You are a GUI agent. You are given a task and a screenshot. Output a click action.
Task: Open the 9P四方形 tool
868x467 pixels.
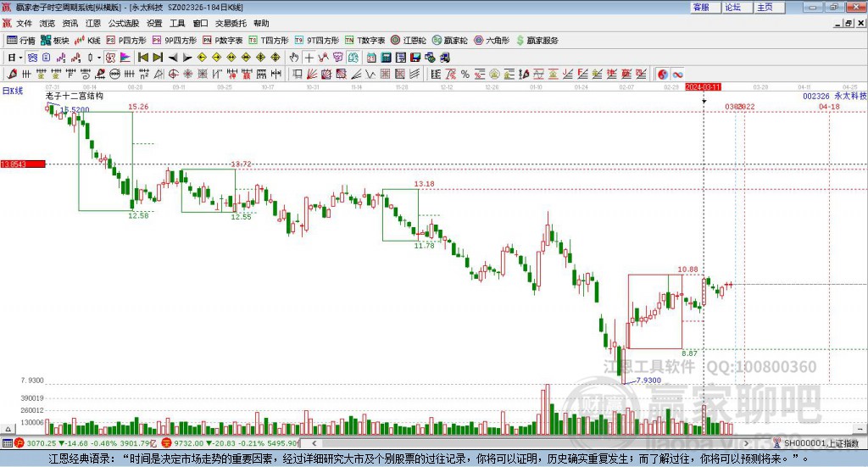pyautogui.click(x=175, y=41)
